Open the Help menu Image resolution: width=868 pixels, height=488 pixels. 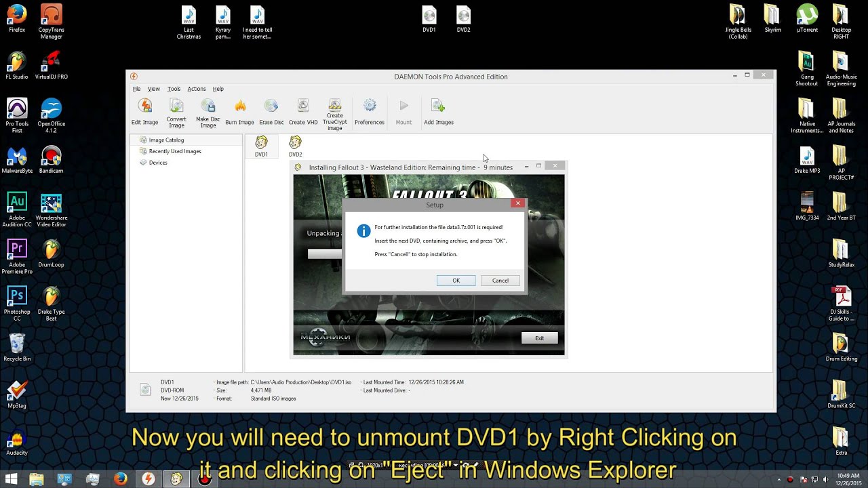pos(218,89)
